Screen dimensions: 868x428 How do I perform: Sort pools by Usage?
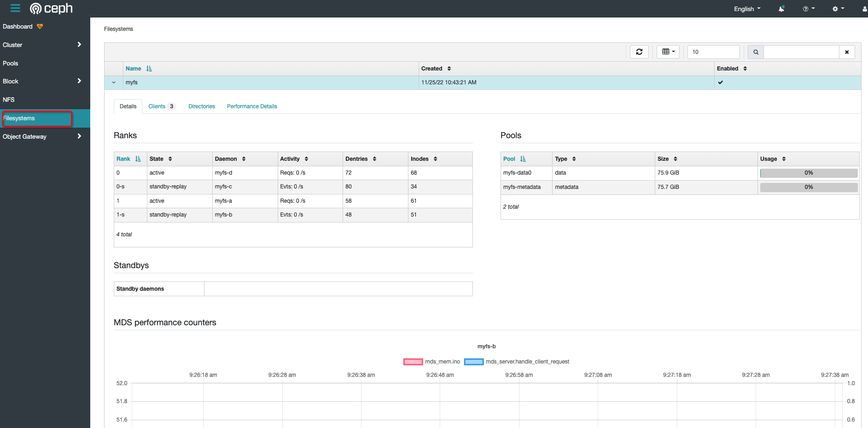click(x=773, y=159)
